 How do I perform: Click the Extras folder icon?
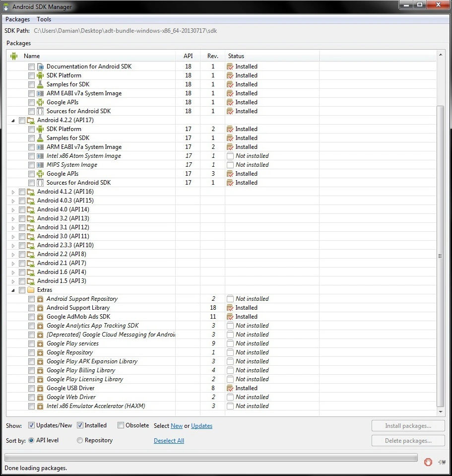point(31,289)
